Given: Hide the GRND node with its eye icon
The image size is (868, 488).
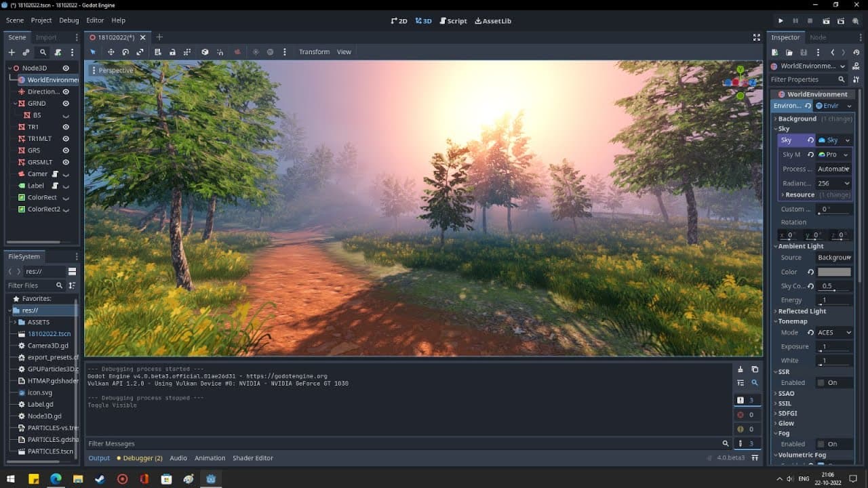Looking at the screenshot, I should coord(66,104).
